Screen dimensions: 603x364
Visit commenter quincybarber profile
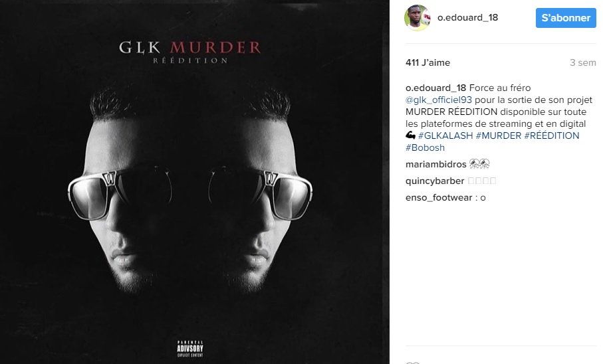[x=435, y=181]
